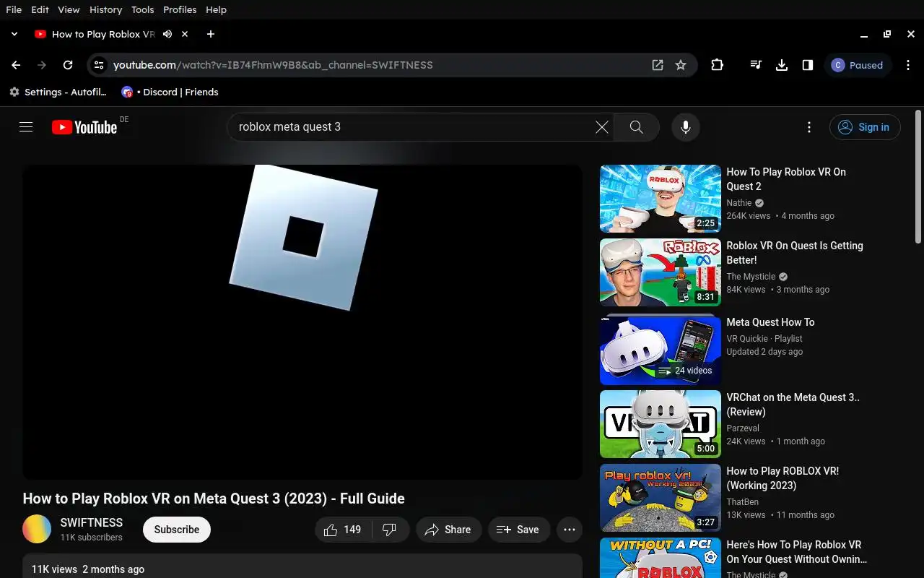924x578 pixels.
Task: Open Roblox VR Getting Better thumbnail
Action: (661, 272)
